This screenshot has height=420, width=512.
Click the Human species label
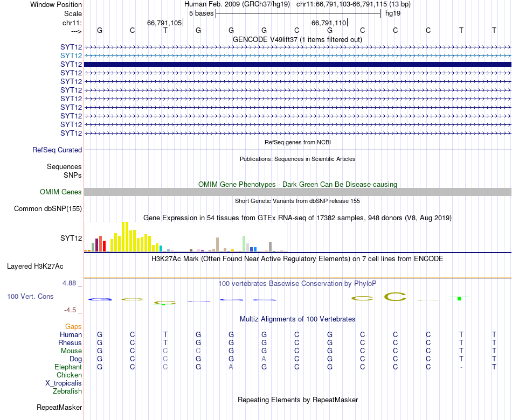[x=71, y=334]
